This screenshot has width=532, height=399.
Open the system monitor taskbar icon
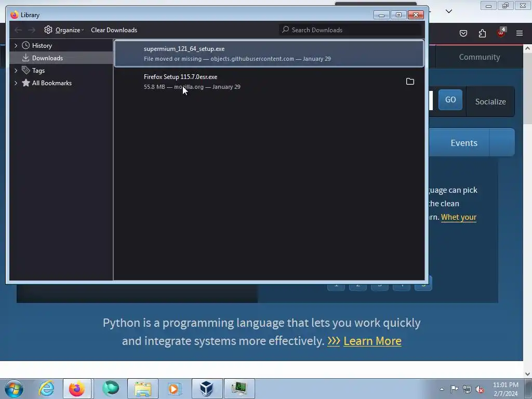(239, 389)
